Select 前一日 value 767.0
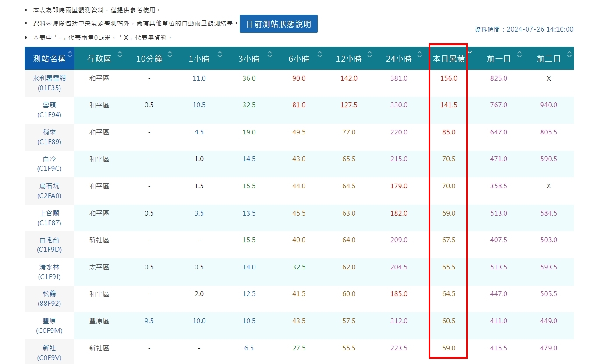The width and height of the screenshot is (595, 364). coord(499,105)
